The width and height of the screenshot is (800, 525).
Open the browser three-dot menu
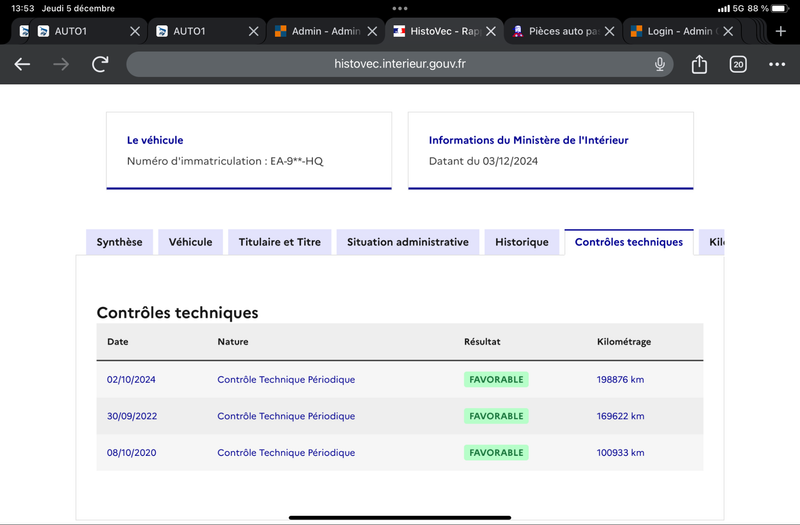[777, 64]
